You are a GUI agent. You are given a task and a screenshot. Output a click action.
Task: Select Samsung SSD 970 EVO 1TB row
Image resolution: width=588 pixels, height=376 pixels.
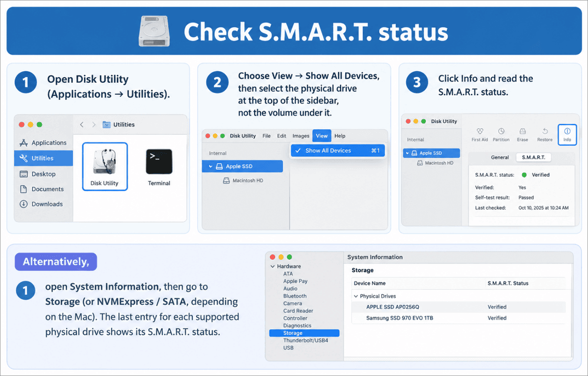point(458,318)
